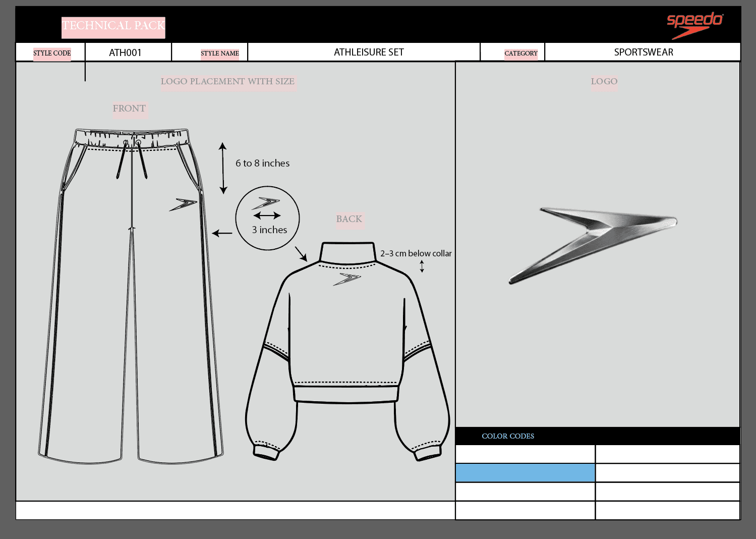The image size is (756, 539).
Task: Click the logo inside the detail circle
Action: coord(266,203)
